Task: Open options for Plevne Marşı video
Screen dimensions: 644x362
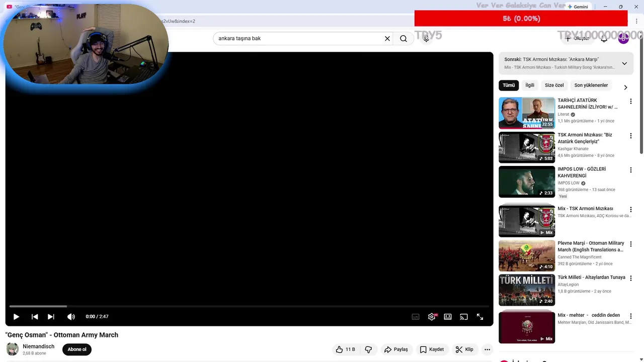Action: point(630,244)
